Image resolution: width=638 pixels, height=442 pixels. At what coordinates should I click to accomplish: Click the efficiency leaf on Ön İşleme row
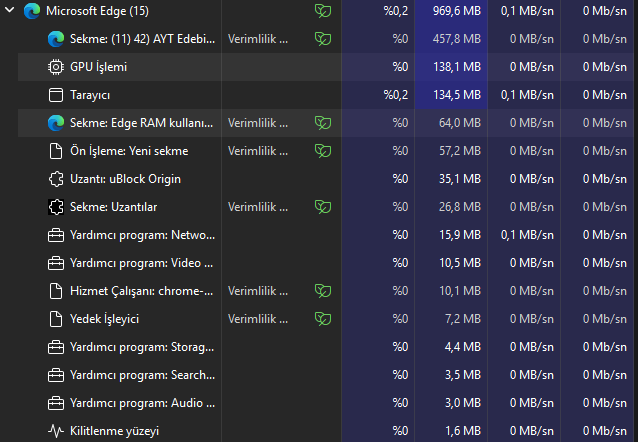click(x=322, y=151)
